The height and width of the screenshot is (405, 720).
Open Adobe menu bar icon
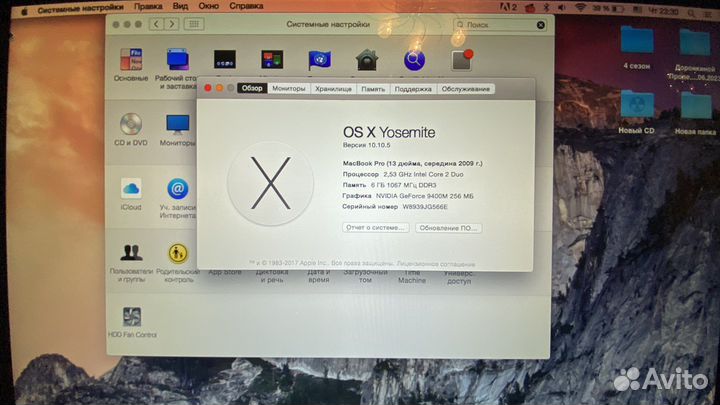click(x=508, y=7)
